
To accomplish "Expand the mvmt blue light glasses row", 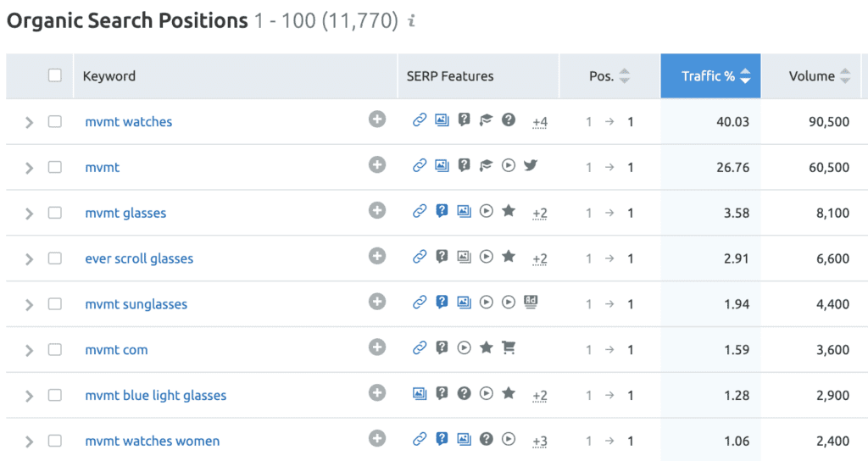I will [30, 396].
